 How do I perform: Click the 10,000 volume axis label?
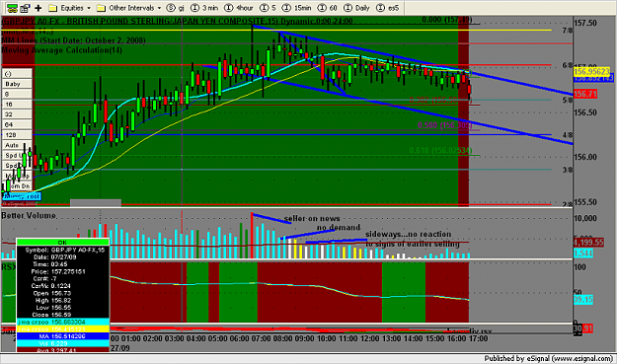pyautogui.click(x=585, y=218)
